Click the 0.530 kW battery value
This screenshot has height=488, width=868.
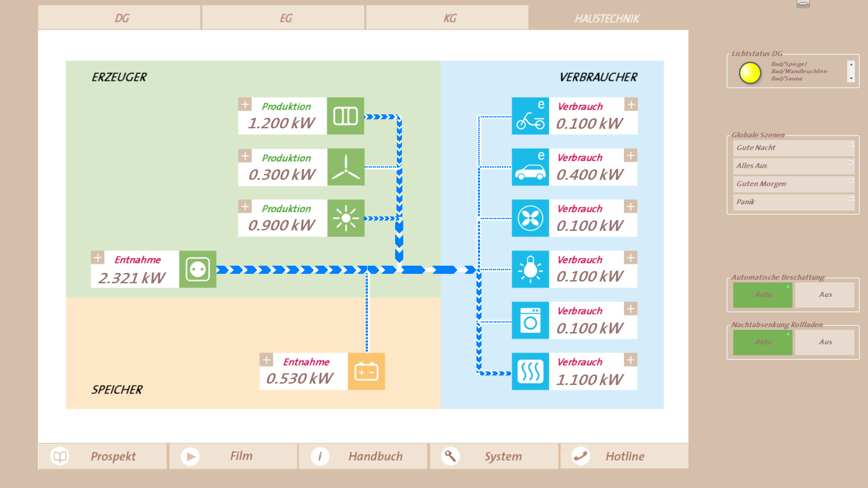click(299, 379)
